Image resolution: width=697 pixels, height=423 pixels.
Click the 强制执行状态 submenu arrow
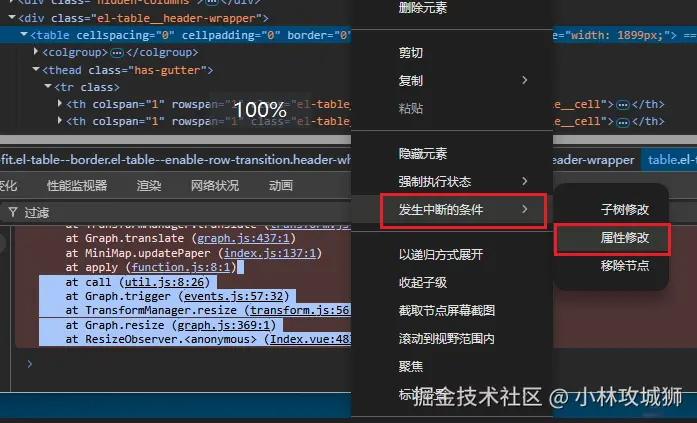[x=525, y=181]
